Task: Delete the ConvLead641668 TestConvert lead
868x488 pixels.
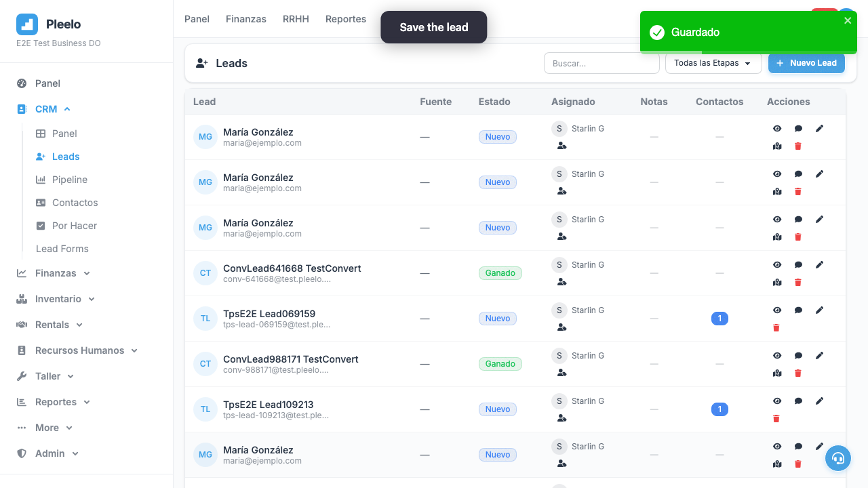Action: point(798,283)
